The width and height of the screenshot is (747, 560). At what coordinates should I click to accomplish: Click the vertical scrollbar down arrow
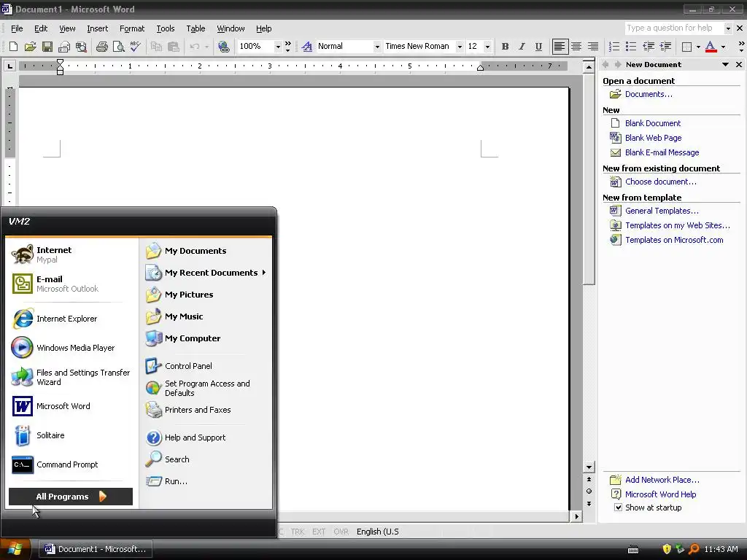click(589, 467)
